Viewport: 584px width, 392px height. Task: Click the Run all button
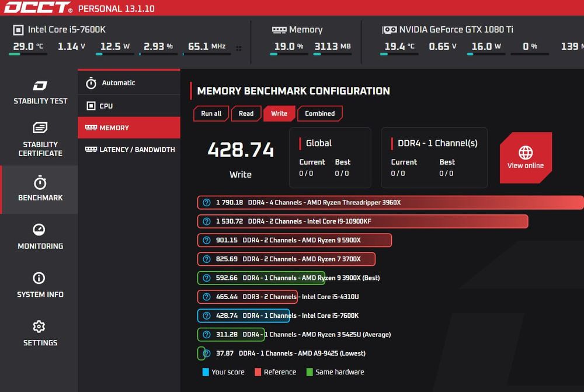pos(211,113)
